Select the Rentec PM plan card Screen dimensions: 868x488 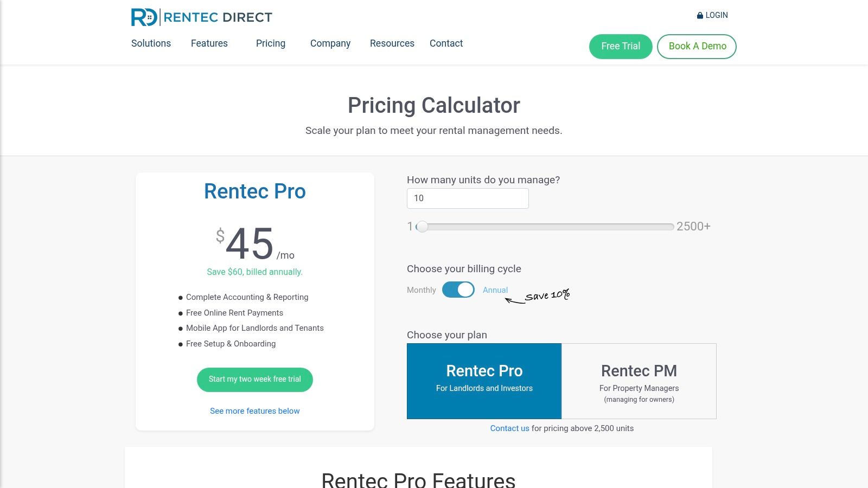[639, 381]
